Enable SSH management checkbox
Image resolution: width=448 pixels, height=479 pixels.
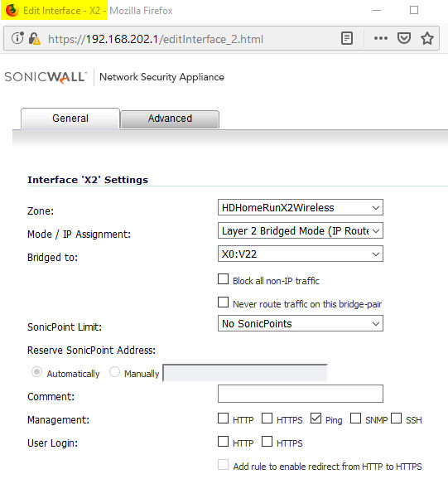coord(396,419)
